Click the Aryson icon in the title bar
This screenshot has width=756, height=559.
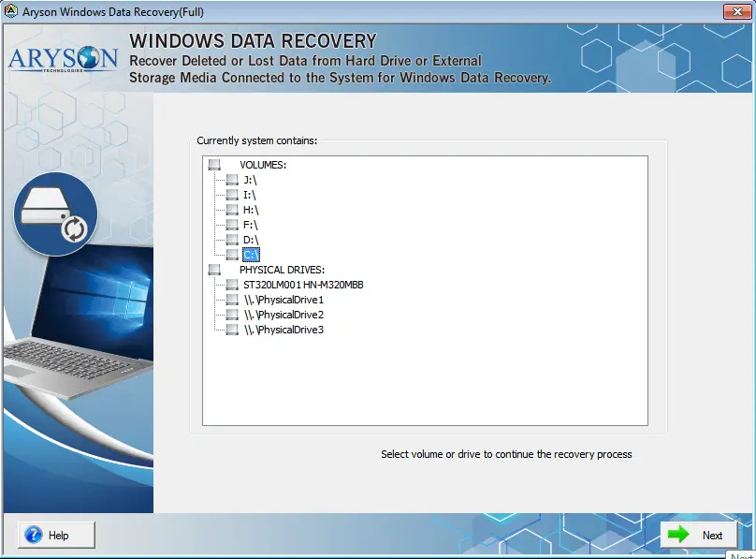(9, 10)
